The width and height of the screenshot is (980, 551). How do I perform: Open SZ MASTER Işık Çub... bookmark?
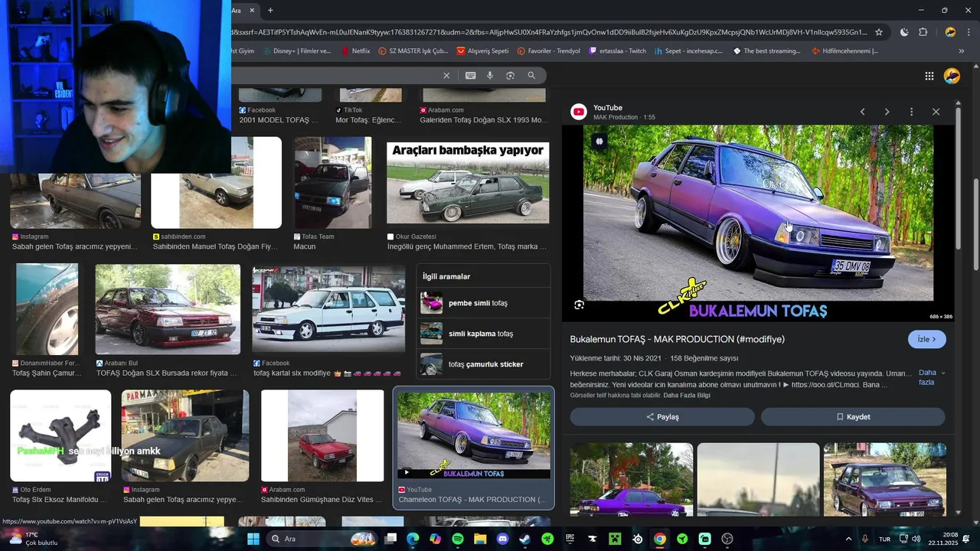[413, 51]
